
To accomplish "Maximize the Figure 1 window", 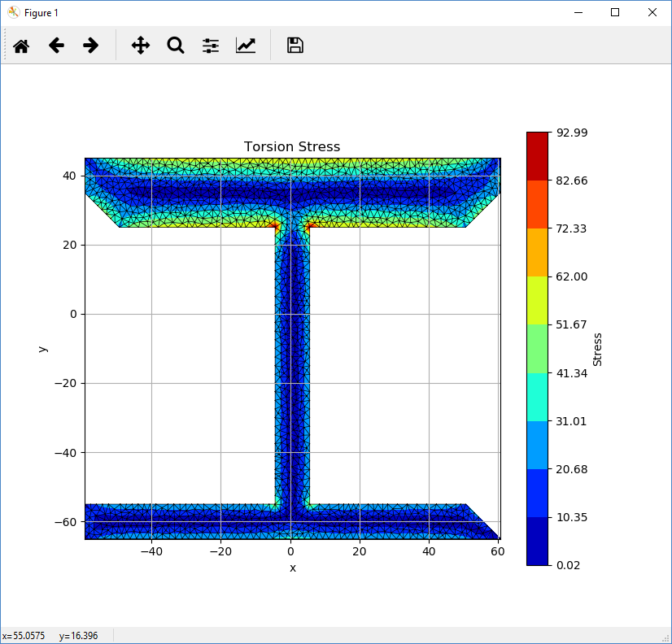I will point(615,12).
